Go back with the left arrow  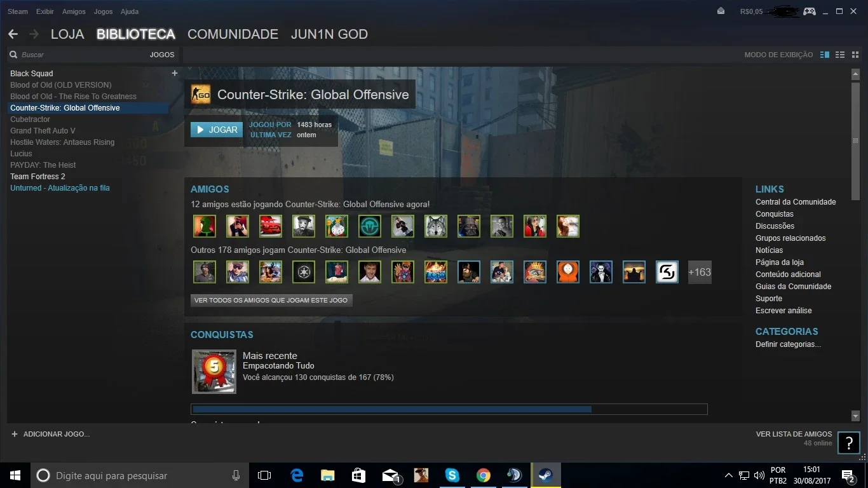coord(13,34)
